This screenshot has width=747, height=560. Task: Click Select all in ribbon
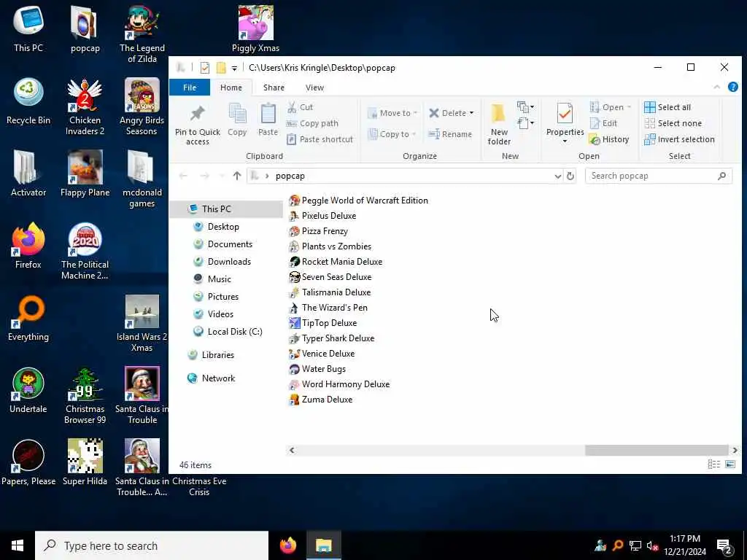[667, 107]
